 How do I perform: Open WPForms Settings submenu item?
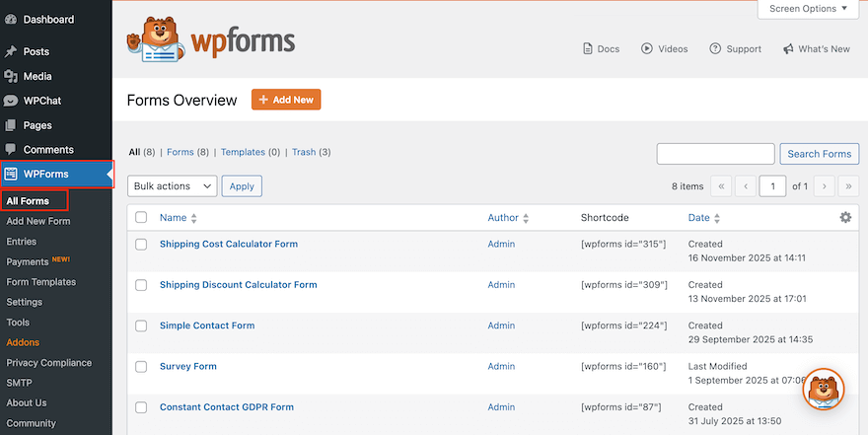tap(25, 302)
